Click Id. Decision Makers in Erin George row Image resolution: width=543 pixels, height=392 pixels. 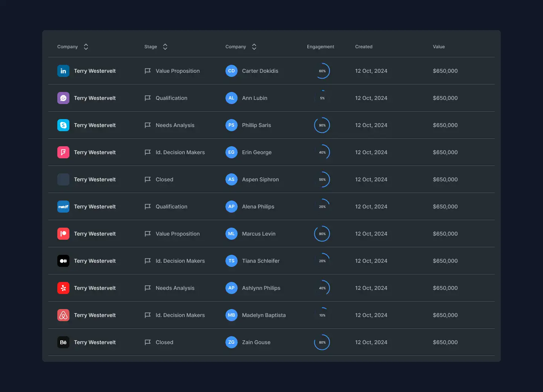click(x=180, y=152)
